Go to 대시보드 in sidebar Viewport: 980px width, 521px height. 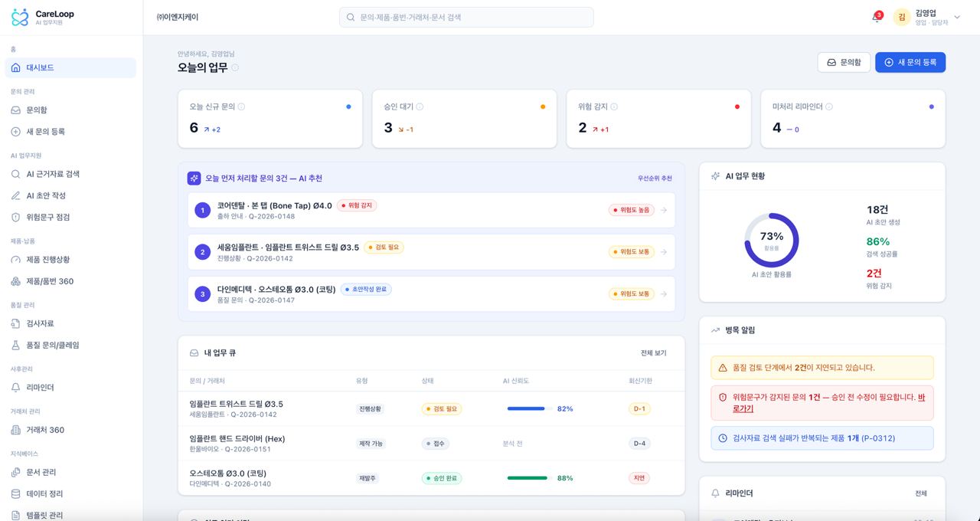click(70, 67)
